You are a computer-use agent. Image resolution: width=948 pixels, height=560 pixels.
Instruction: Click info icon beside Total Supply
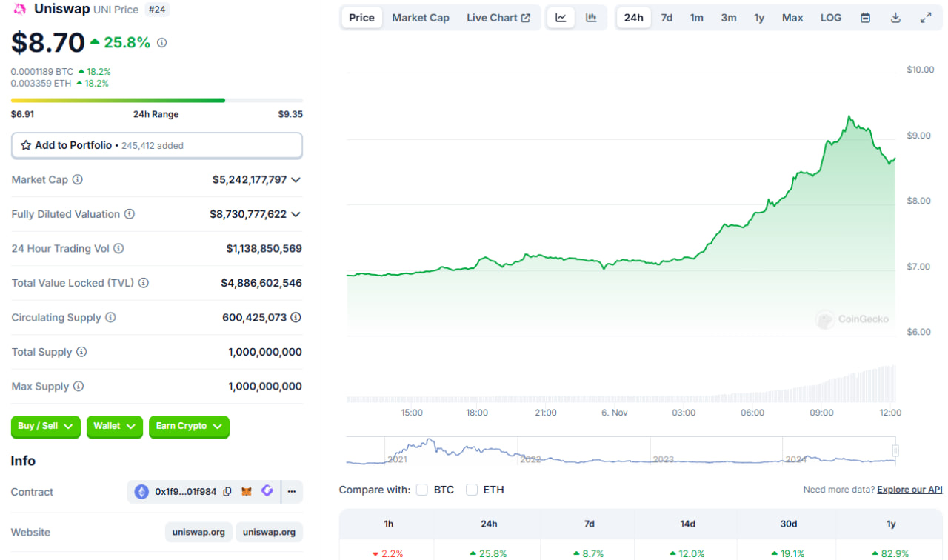[81, 352]
